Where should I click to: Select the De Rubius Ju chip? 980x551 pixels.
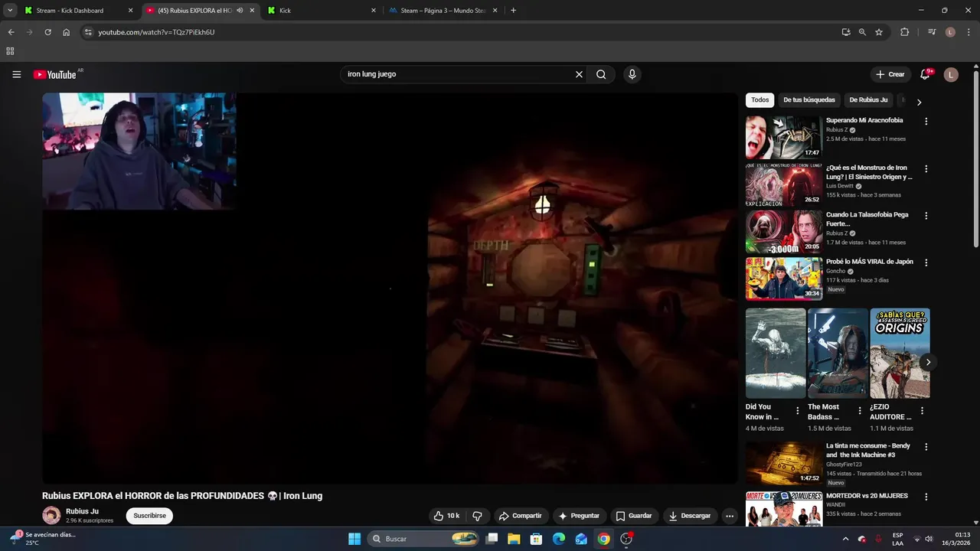click(867, 100)
